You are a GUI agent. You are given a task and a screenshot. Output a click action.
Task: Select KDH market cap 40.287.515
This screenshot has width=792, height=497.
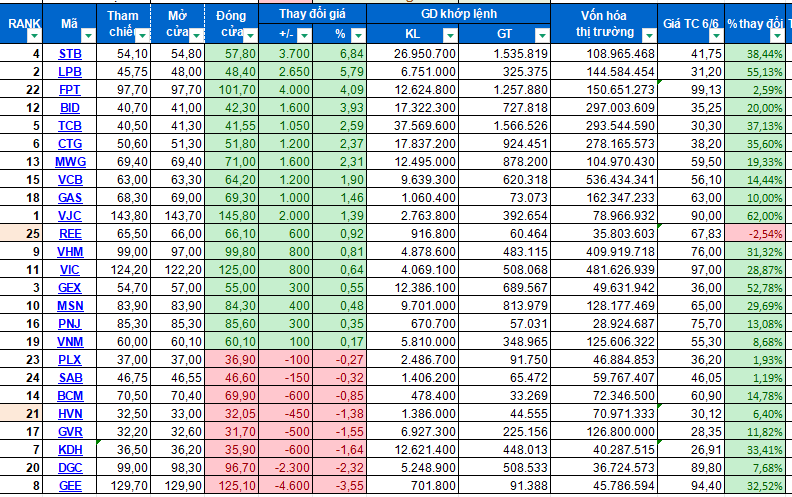(x=604, y=450)
